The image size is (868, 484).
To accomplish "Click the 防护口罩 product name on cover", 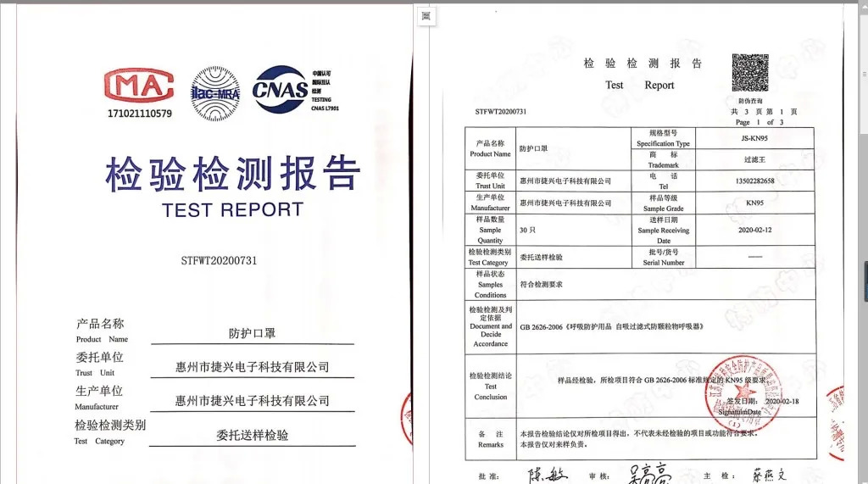I will point(253,333).
